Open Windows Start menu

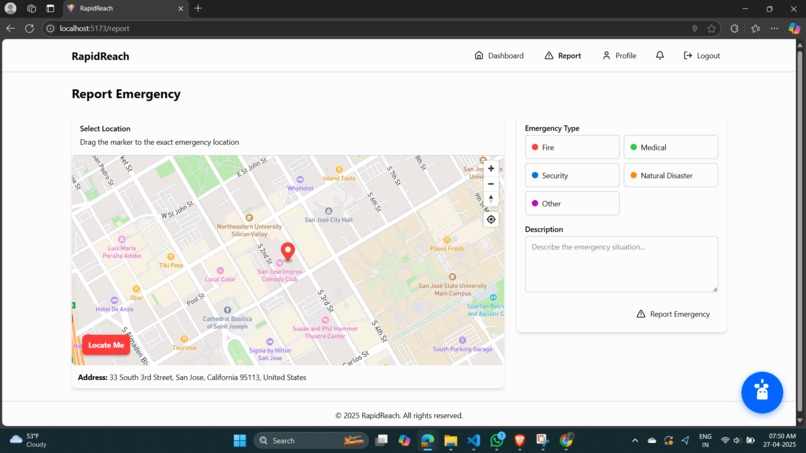[240, 441]
